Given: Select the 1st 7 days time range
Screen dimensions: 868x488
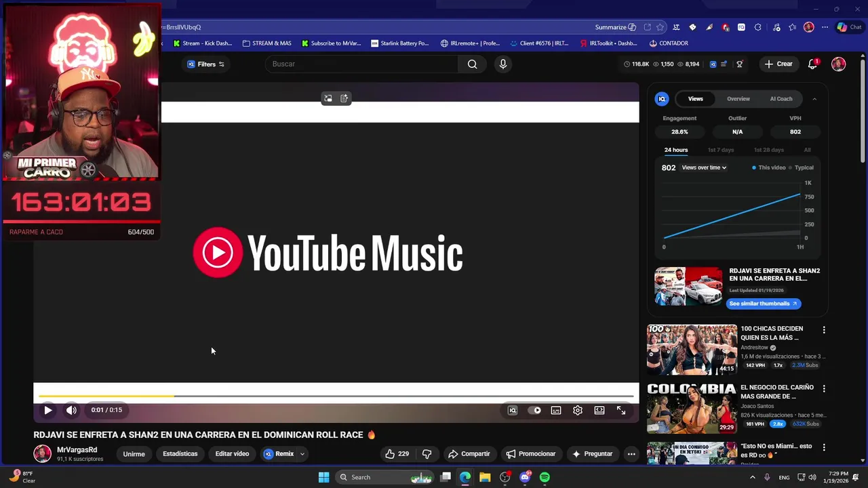Looking at the screenshot, I should (x=721, y=150).
